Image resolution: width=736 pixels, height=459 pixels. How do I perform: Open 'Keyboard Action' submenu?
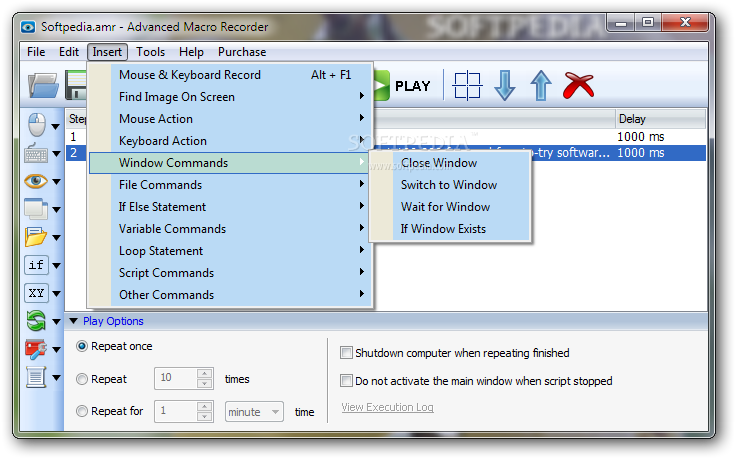230,141
